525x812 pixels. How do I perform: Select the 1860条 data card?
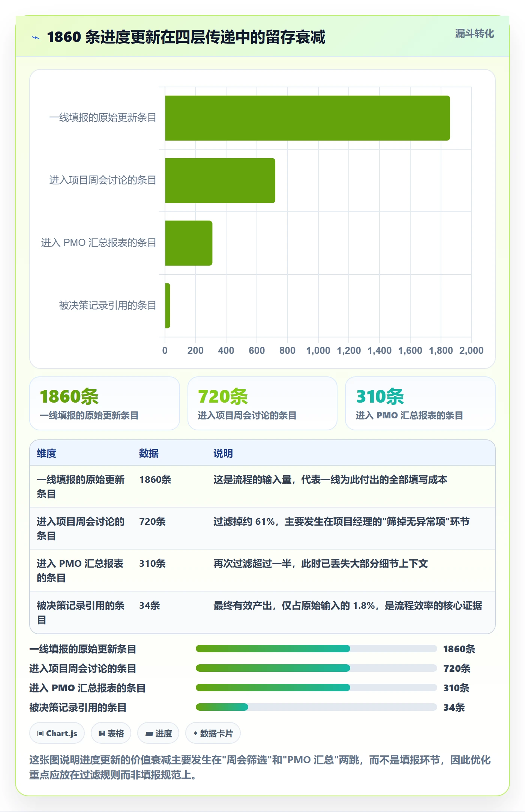105,403
